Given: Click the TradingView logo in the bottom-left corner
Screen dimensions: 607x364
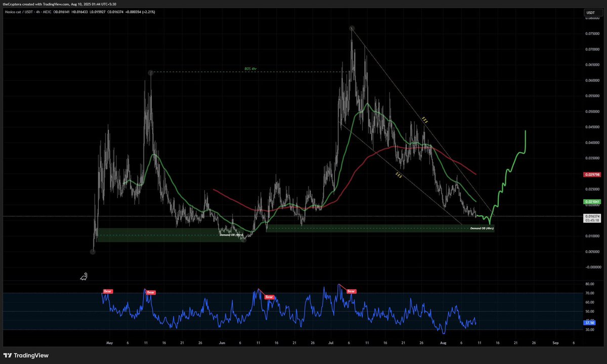Looking at the screenshot, I should click(x=26, y=355).
